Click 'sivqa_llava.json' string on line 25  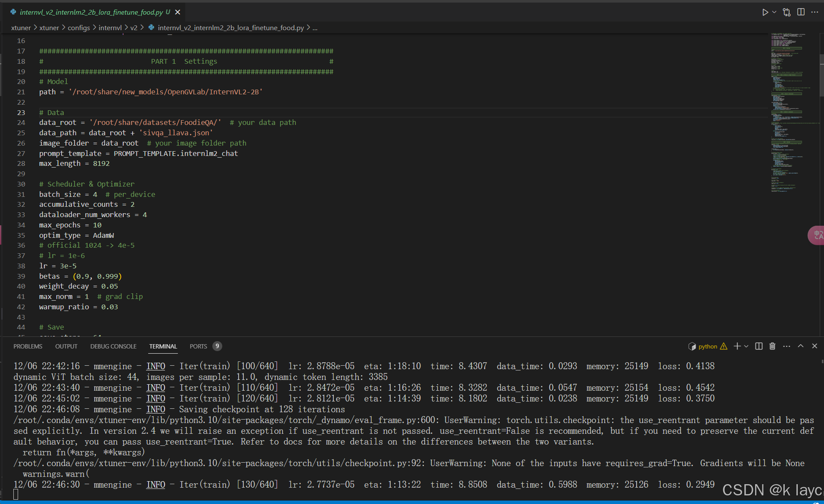[x=176, y=133]
